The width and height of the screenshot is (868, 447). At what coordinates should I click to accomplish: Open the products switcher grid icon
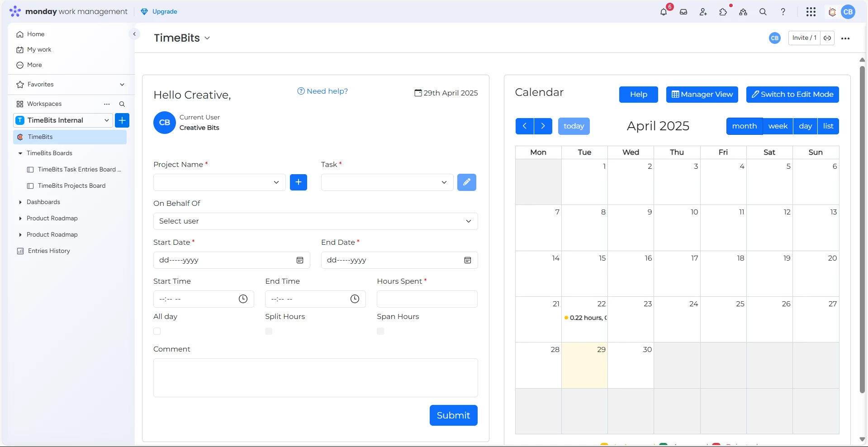[811, 12]
